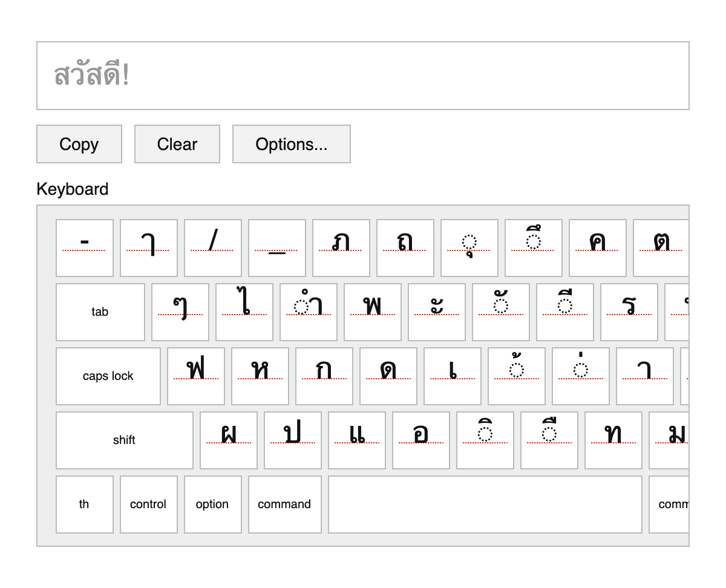Viewport: 726px width, 588px height.
Task: Click the Copy button
Action: [79, 144]
